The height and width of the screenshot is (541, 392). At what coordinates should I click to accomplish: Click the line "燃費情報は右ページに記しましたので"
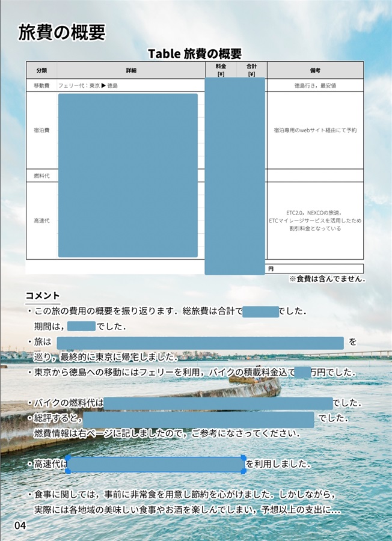tap(167, 433)
